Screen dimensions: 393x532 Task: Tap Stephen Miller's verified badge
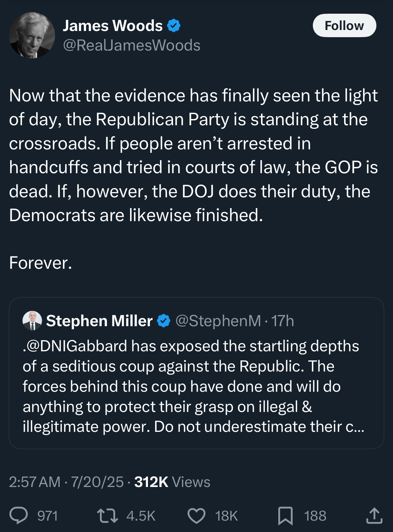(x=164, y=321)
